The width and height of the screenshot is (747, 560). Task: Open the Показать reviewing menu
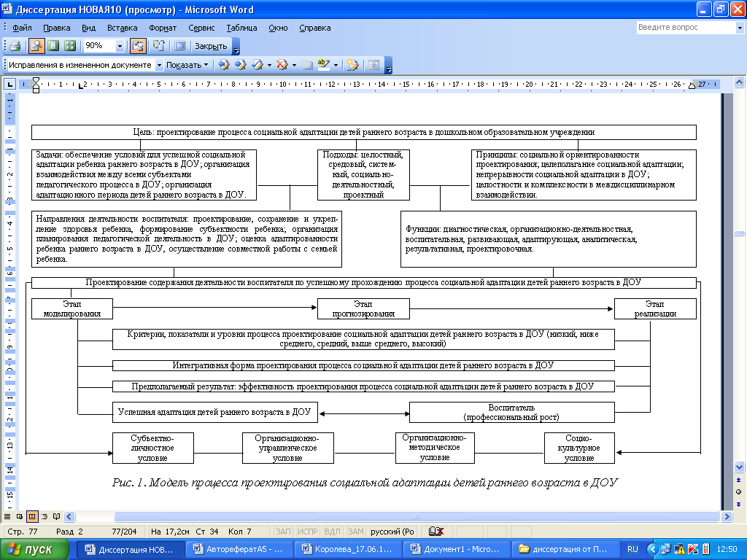[x=187, y=65]
